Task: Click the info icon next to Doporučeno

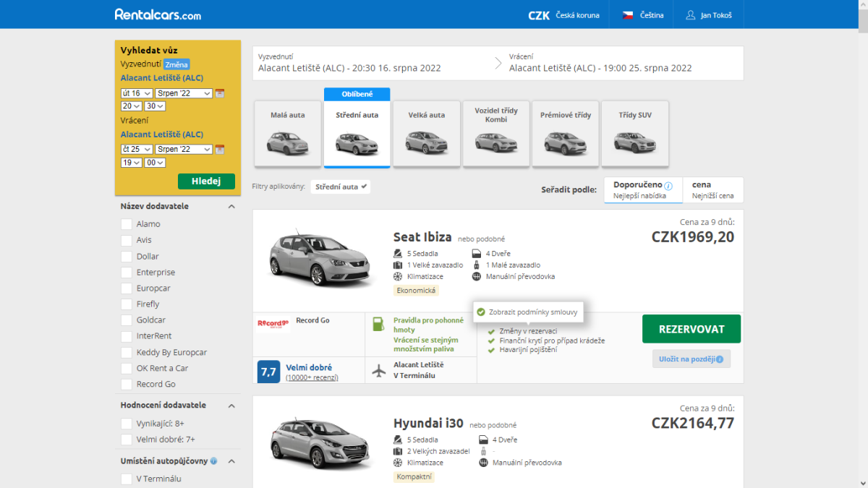Action: click(668, 185)
